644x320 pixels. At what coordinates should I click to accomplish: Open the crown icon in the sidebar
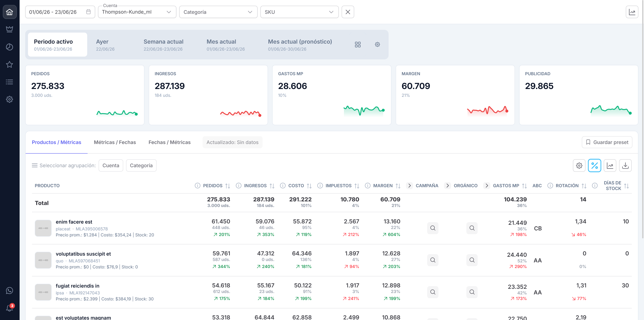coord(10,29)
